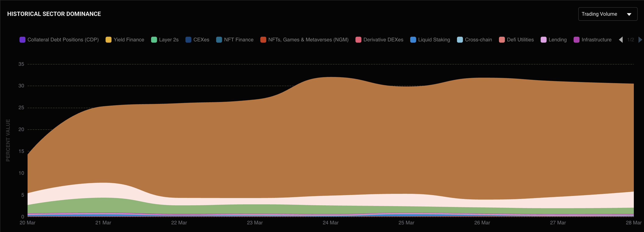Go to previous legend page arrow
Viewport: 644px width, 232px height.
click(x=621, y=40)
